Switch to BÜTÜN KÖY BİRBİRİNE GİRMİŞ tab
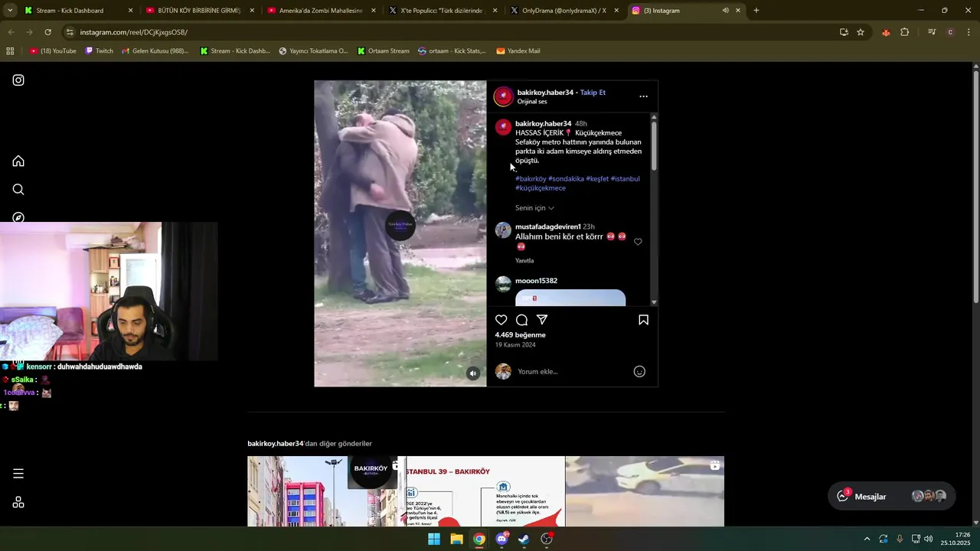980x551 pixels. tap(200, 11)
